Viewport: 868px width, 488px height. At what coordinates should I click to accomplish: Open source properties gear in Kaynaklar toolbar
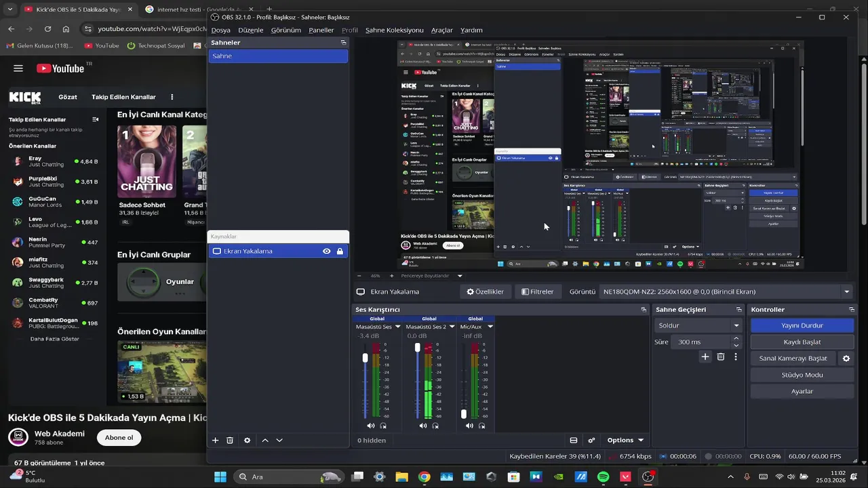coord(247,440)
